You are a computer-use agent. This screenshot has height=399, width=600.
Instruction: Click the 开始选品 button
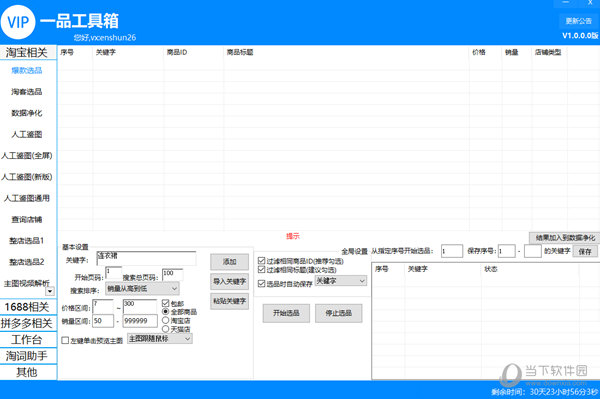click(x=286, y=313)
